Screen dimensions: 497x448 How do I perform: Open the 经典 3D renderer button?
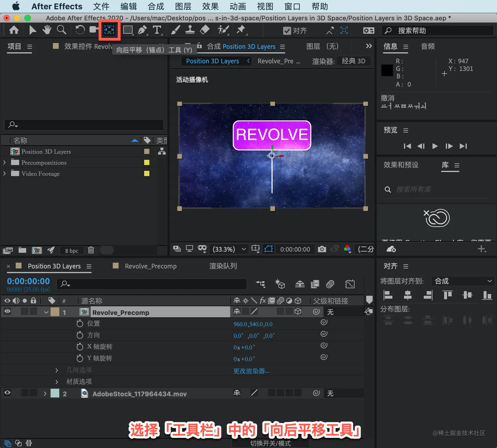coord(353,61)
